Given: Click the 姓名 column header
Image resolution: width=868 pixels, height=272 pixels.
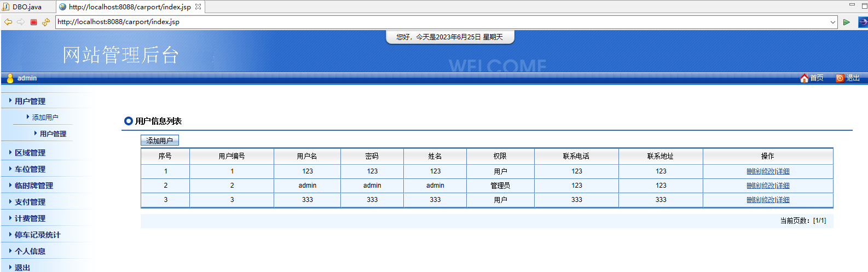Looking at the screenshot, I should [x=435, y=156].
